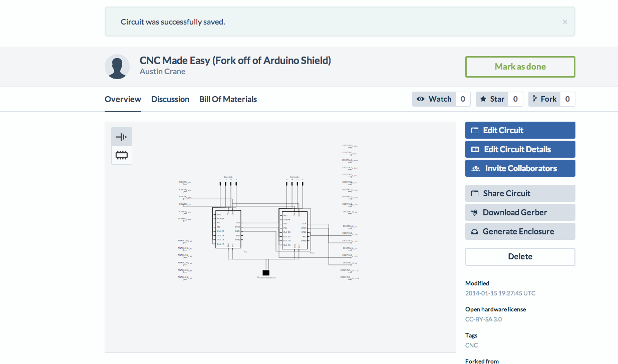618x364 pixels.
Task: Click the enclosure icon on Generate Enclosure
Action: tap(473, 231)
